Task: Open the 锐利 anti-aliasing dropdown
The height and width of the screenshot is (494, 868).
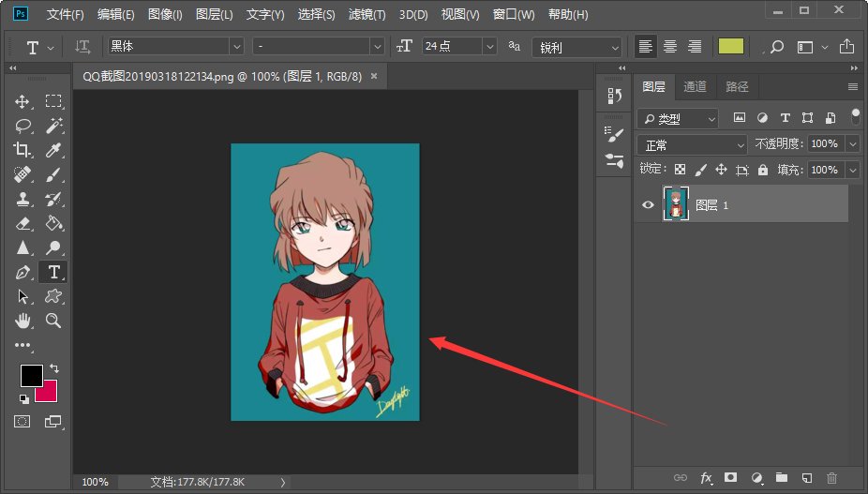Action: (x=576, y=47)
